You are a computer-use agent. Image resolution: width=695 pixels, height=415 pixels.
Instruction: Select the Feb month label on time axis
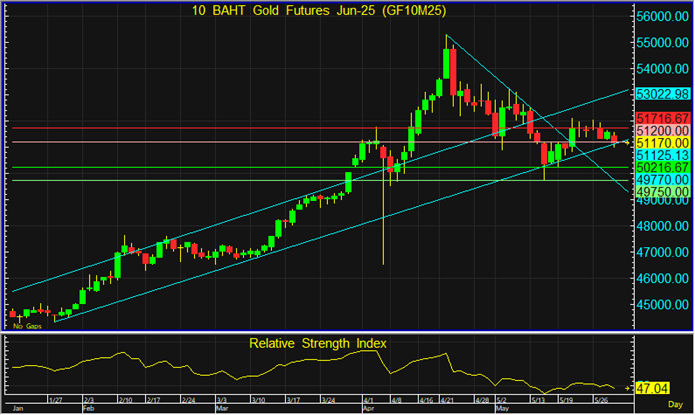[89, 410]
